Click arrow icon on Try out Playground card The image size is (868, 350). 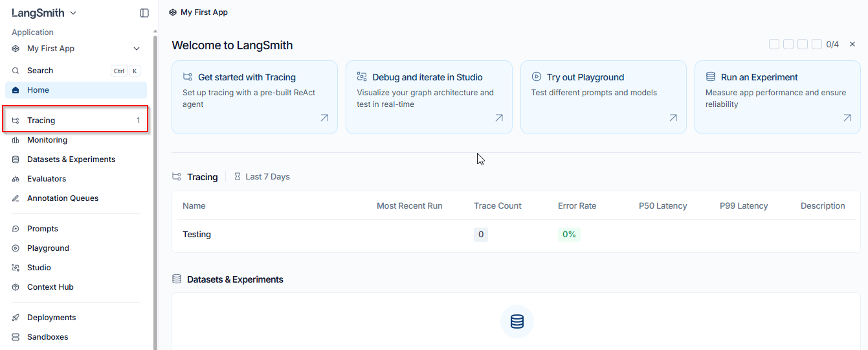coord(673,118)
